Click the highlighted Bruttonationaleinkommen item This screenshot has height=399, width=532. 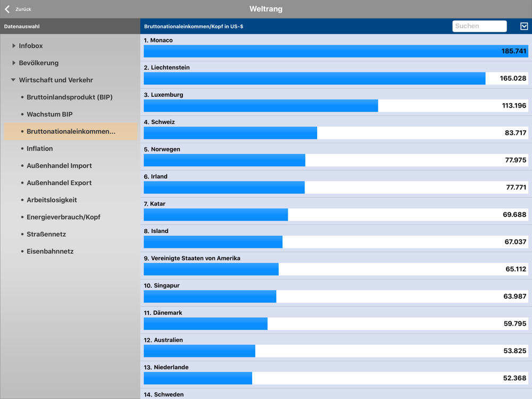coord(71,131)
